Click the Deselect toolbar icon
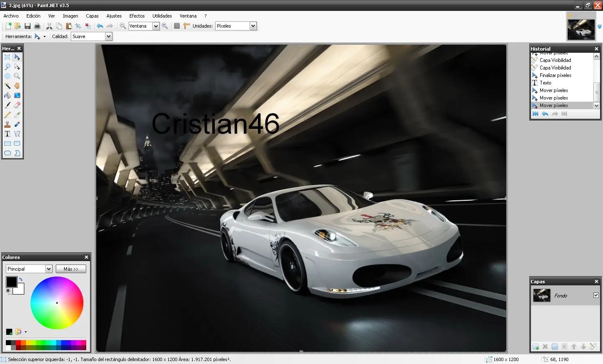 click(x=88, y=26)
